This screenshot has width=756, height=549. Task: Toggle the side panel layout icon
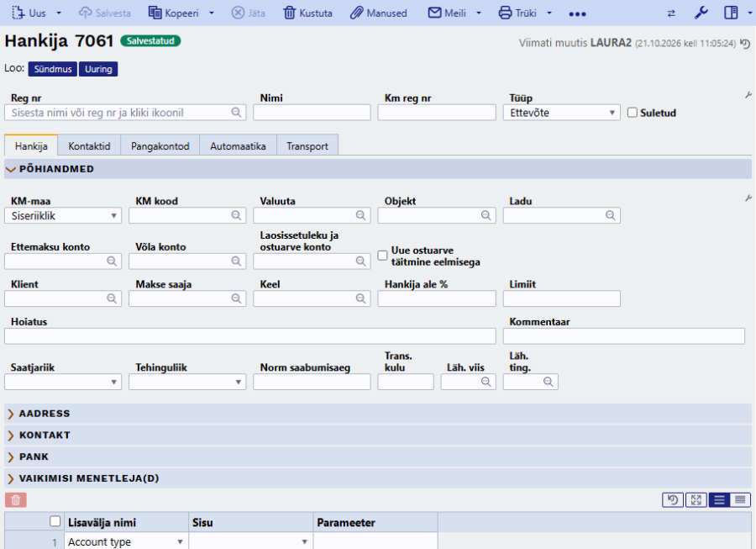click(x=731, y=13)
